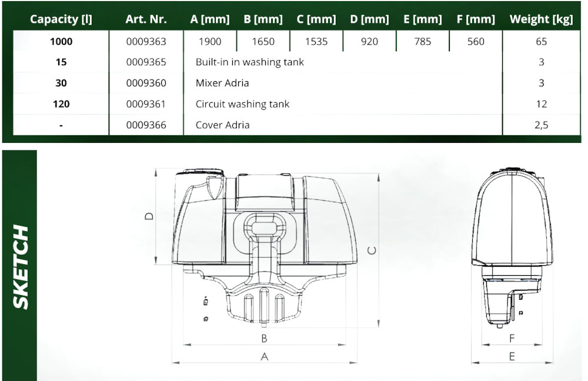The width and height of the screenshot is (588, 381).
Task: Click the "D [mm]" table header
Action: [369, 19]
